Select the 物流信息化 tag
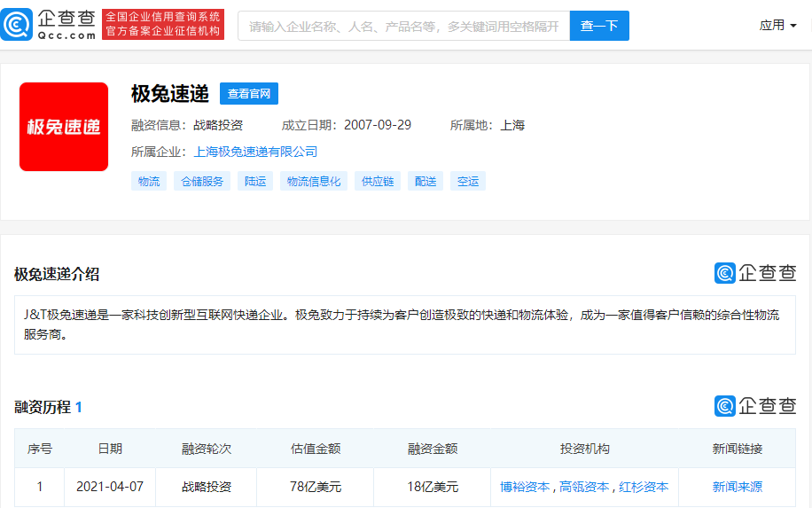 click(x=314, y=181)
